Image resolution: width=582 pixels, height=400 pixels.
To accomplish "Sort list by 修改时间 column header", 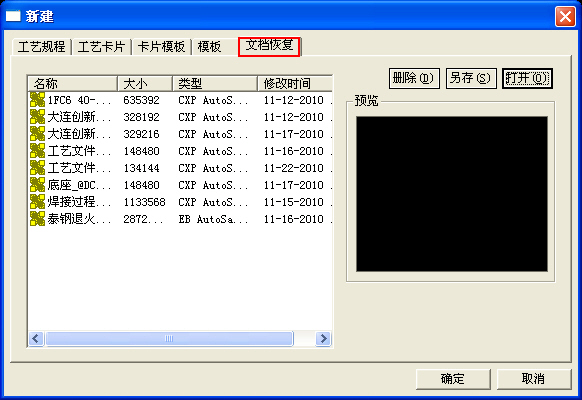I will pyautogui.click(x=295, y=83).
